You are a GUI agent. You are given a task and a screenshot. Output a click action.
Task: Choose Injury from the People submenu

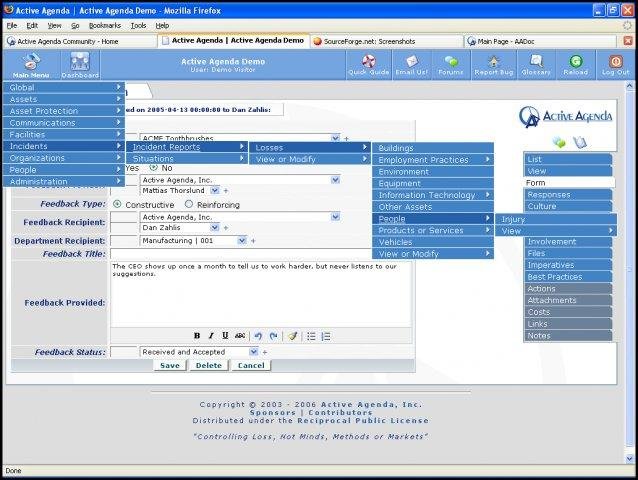click(556, 220)
